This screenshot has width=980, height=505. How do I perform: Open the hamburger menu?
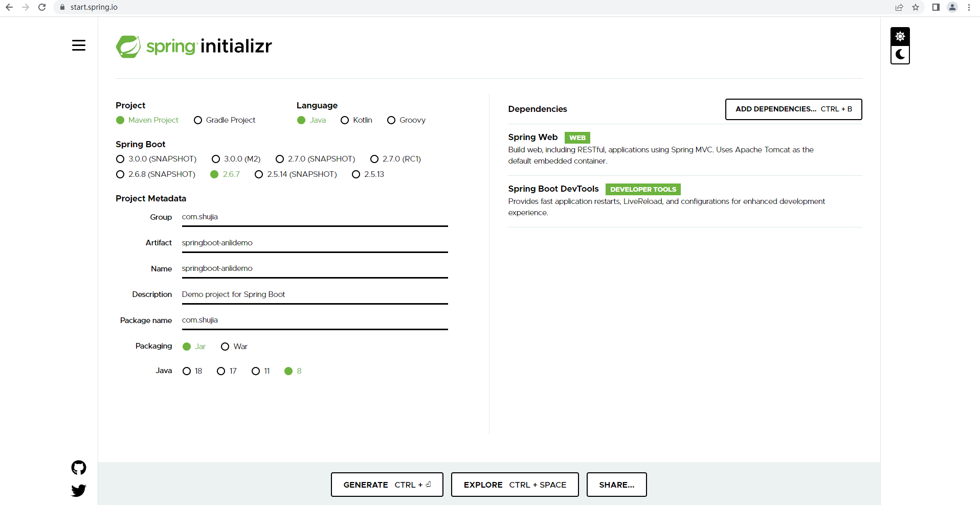pos(79,45)
